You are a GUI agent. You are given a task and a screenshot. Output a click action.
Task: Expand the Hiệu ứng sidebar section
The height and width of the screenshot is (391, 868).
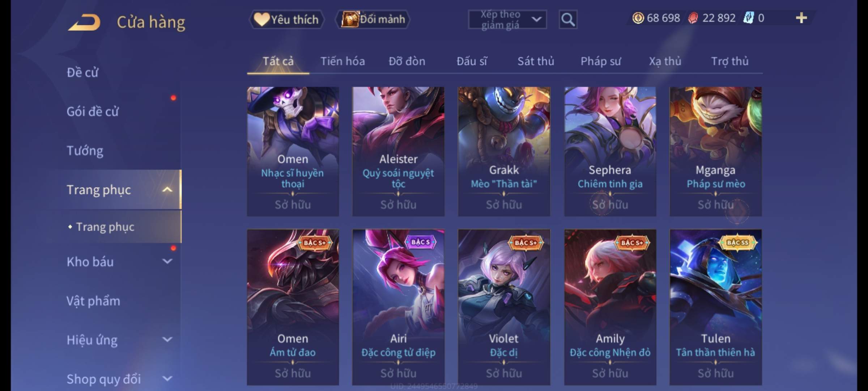point(167,339)
